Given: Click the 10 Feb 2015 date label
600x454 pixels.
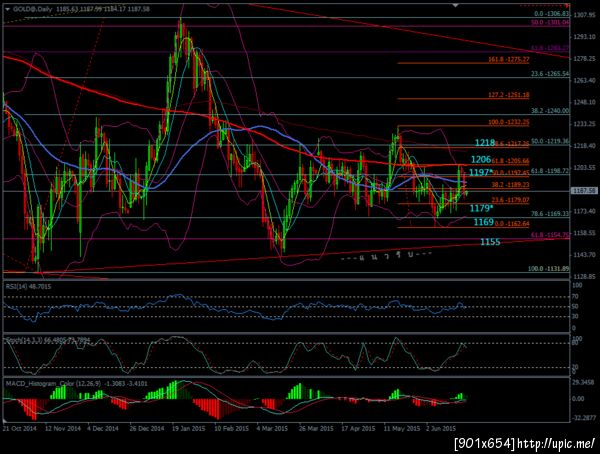Looking at the screenshot, I should 232,428.
